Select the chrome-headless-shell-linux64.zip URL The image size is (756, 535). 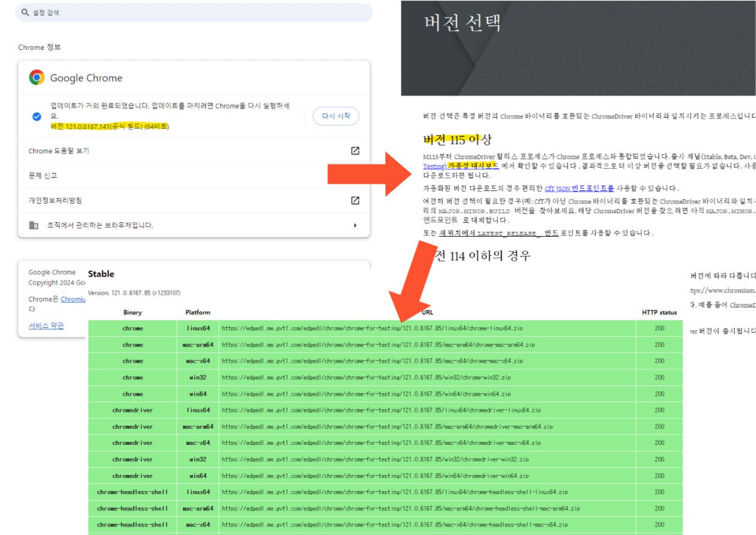point(394,492)
